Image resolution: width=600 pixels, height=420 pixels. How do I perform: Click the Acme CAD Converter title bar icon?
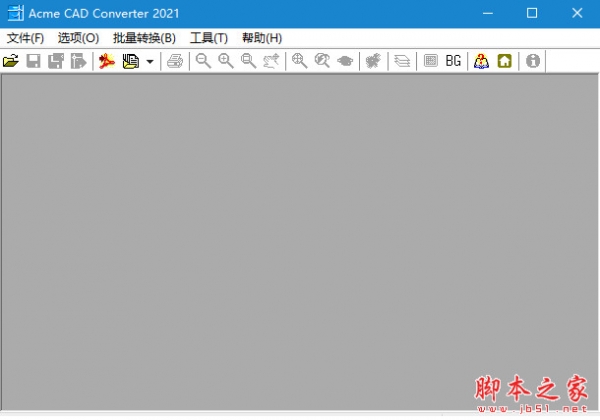point(16,13)
